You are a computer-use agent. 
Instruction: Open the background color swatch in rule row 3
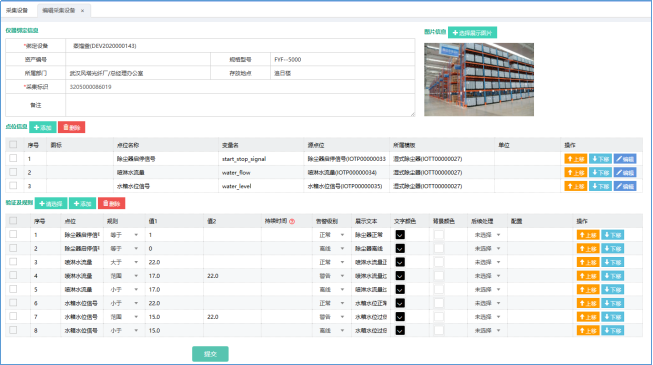pos(439,262)
